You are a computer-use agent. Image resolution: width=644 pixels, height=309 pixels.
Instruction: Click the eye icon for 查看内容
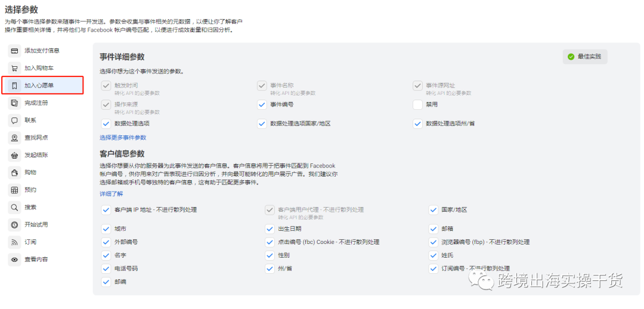click(x=14, y=259)
